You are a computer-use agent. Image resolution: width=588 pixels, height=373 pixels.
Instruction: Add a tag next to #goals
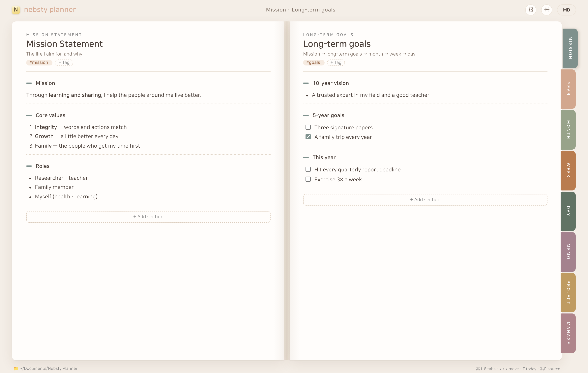coord(336,62)
